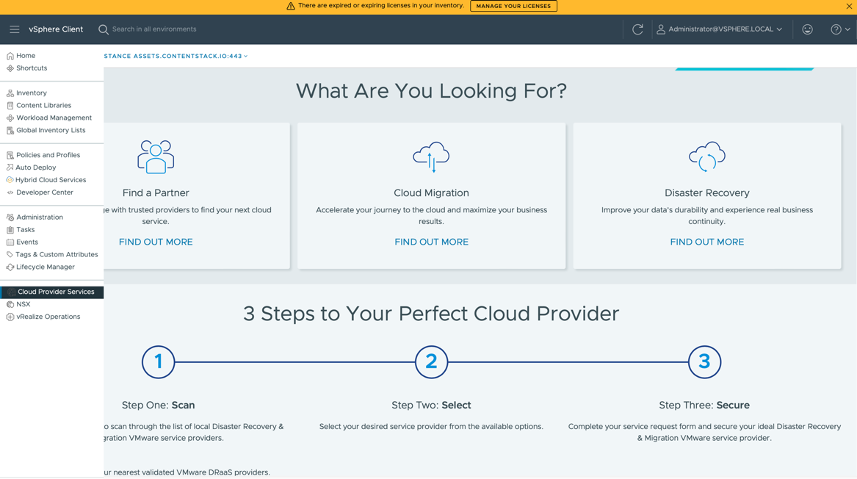Expand the help question mark menu
857x479 pixels.
840,29
